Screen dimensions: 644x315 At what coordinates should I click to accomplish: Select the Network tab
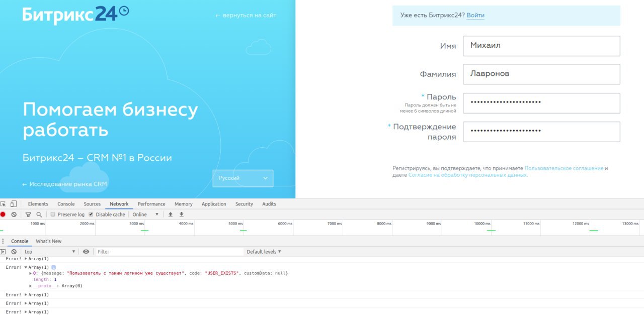(x=119, y=204)
